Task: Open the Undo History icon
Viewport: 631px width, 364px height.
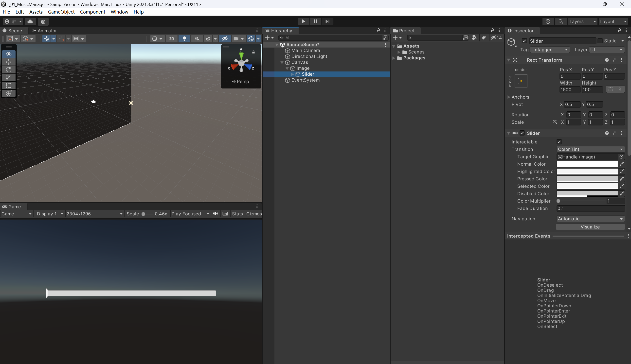Action: (548, 21)
